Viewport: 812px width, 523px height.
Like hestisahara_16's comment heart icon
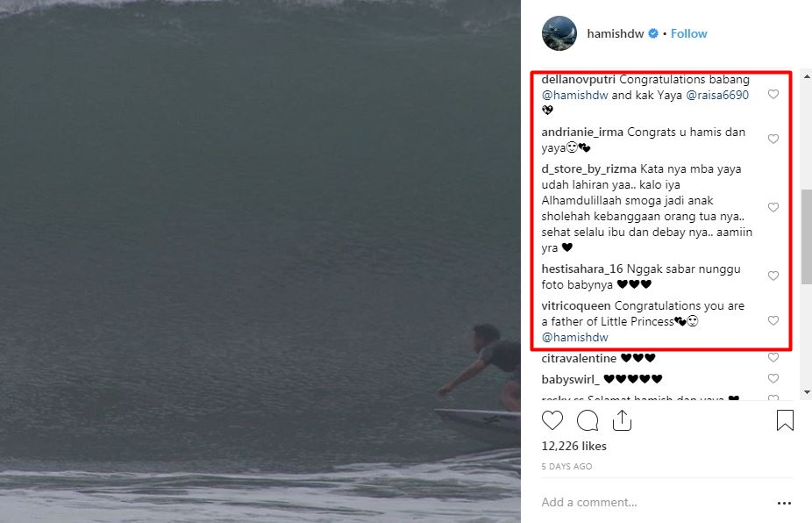click(x=773, y=275)
